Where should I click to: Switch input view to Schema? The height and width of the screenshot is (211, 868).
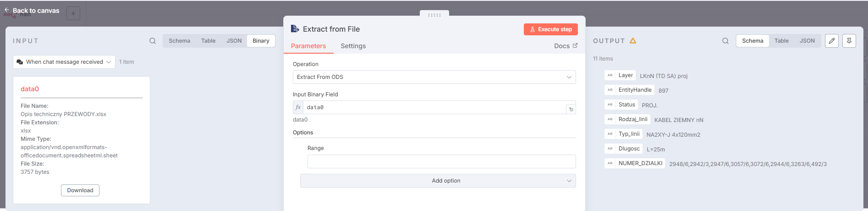pos(179,41)
